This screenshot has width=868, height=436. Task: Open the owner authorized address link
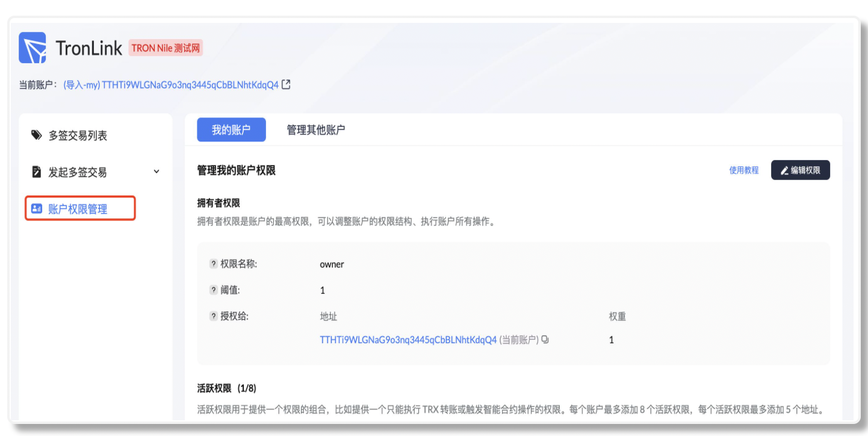[408, 340]
